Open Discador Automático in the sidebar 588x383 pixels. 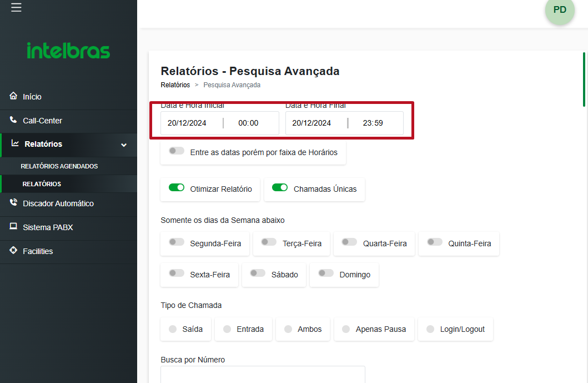coord(69,203)
